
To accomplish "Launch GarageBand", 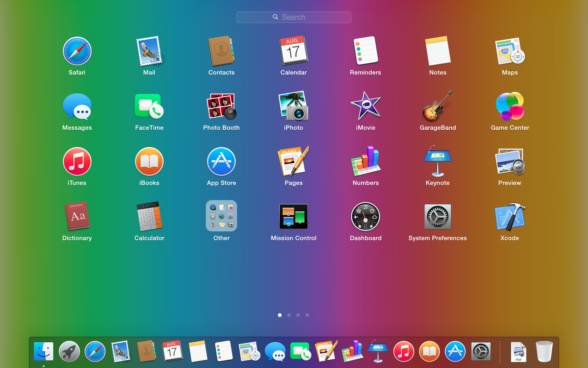I will tap(438, 106).
